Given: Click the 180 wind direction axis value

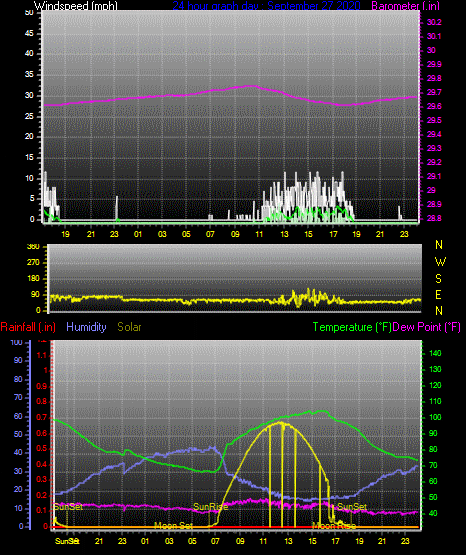Looking at the screenshot, I should tap(33, 279).
